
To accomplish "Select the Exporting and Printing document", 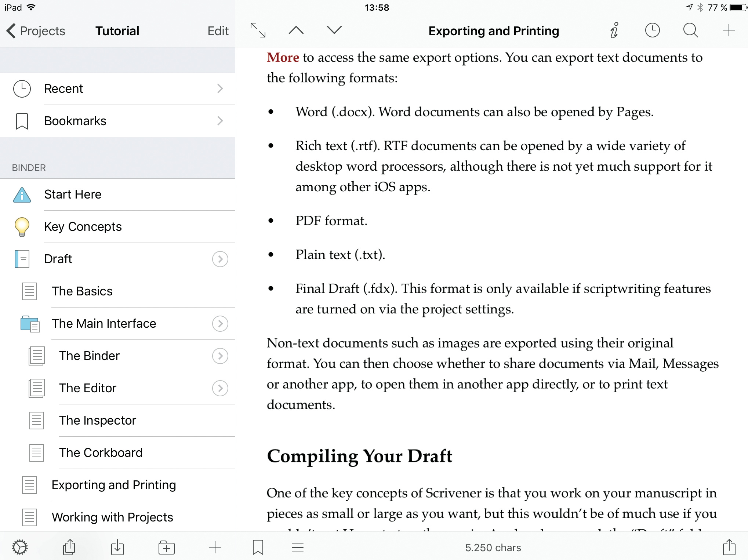I will (114, 485).
